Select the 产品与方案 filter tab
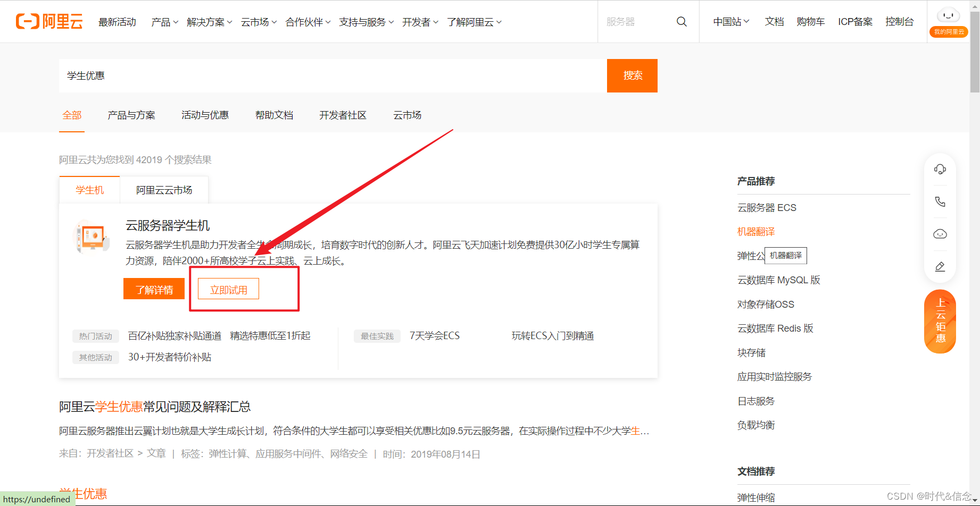This screenshot has width=980, height=506. (131, 115)
